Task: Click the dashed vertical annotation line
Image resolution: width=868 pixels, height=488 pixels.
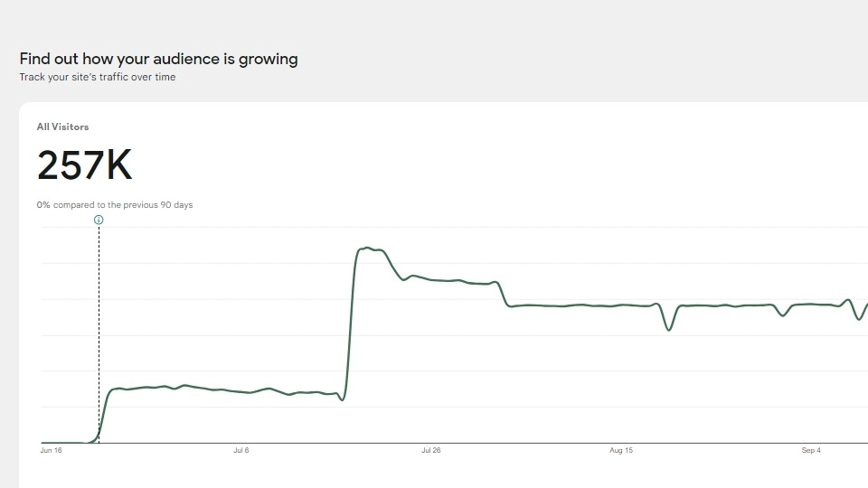Action: (99, 334)
